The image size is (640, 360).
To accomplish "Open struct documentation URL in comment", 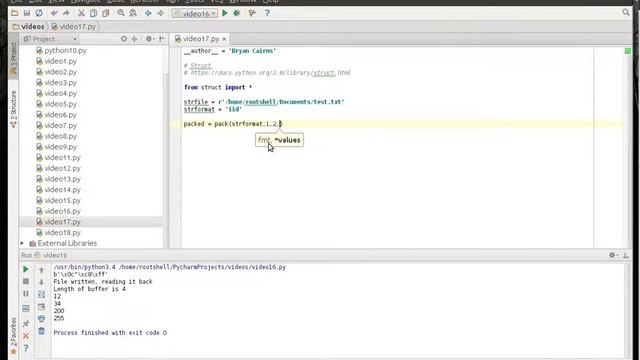I will [x=271, y=73].
